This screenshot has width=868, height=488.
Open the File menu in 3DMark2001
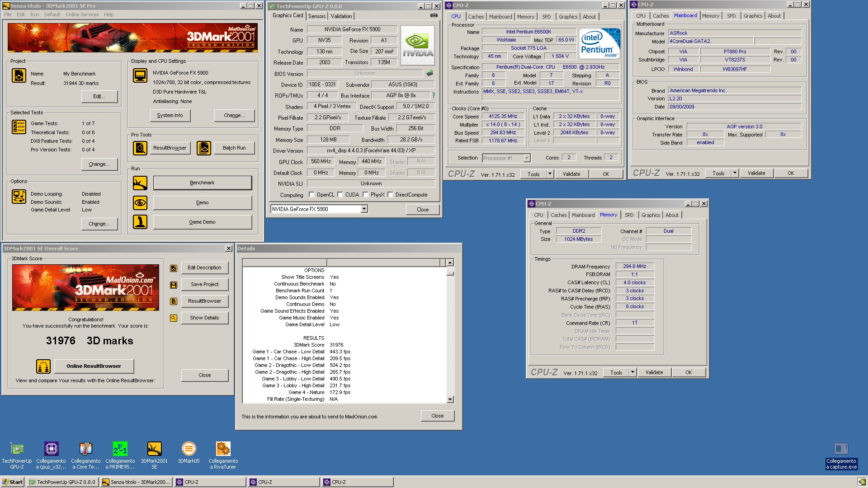coord(8,14)
